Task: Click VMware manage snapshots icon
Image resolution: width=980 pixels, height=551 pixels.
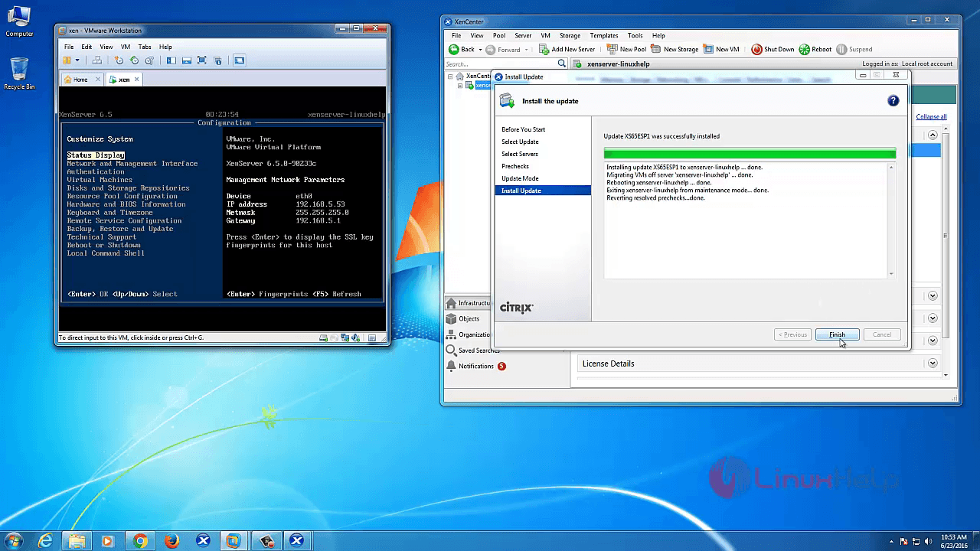Action: pyautogui.click(x=149, y=60)
